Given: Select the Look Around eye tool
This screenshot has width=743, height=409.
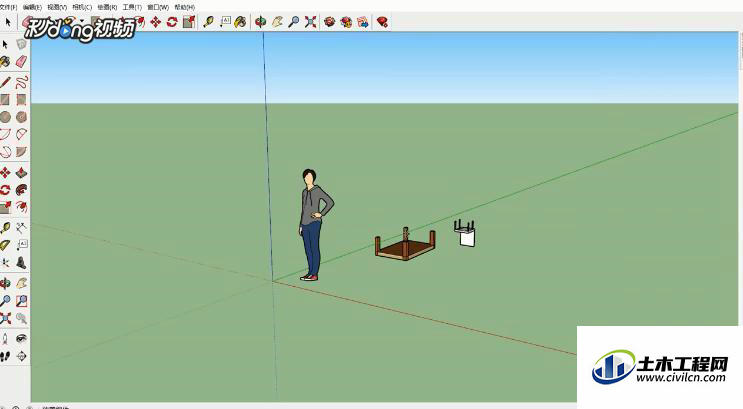Looking at the screenshot, I should point(21,338).
